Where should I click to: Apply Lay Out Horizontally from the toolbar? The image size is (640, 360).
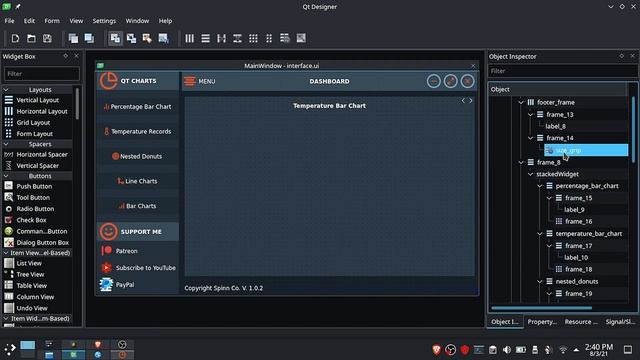click(189, 38)
